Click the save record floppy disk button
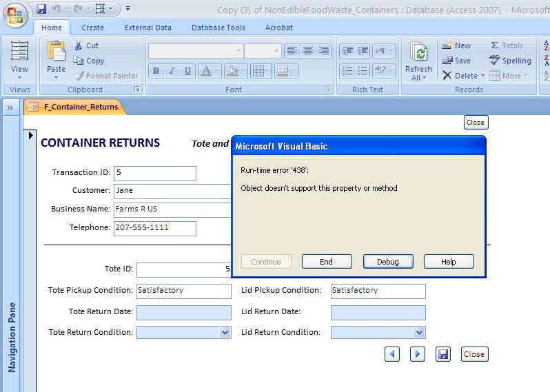 pyautogui.click(x=443, y=354)
